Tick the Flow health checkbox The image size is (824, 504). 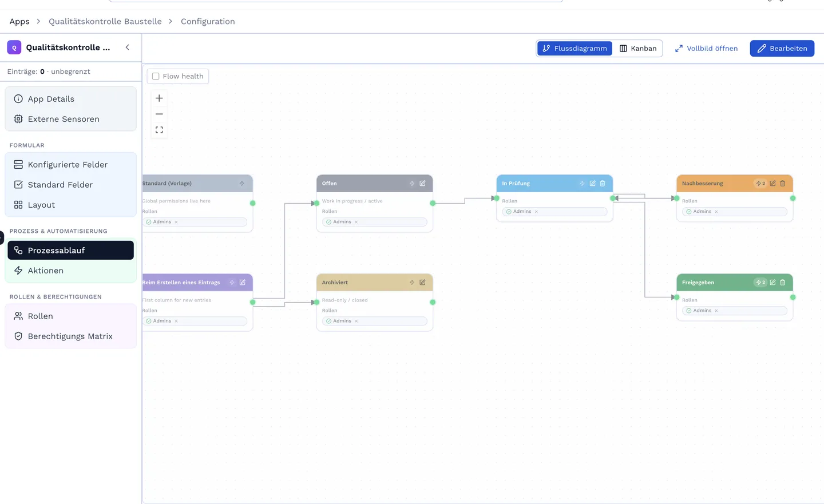point(156,76)
